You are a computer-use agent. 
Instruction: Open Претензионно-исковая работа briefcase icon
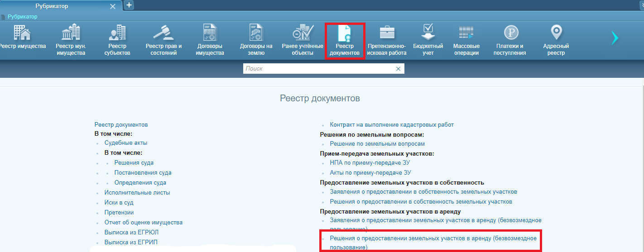tap(387, 33)
